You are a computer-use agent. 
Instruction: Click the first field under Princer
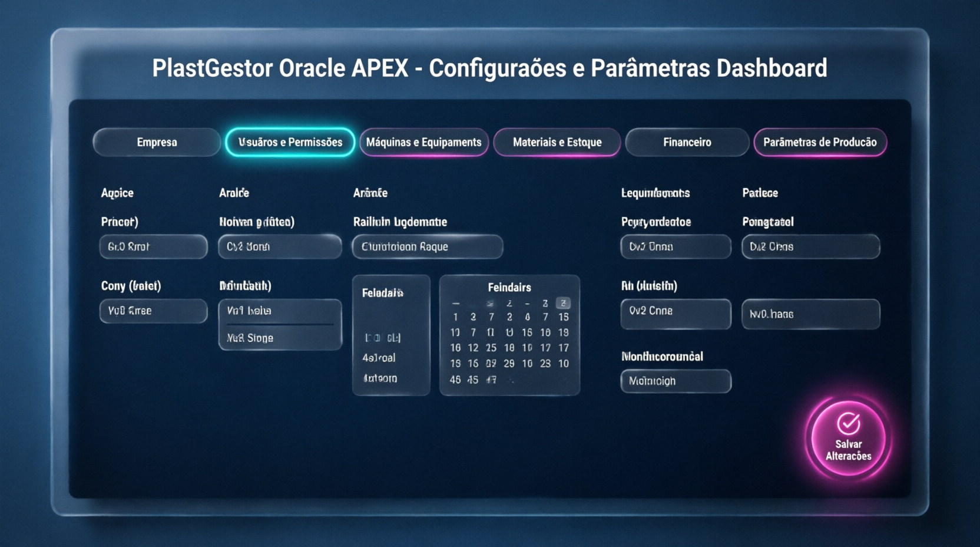point(153,246)
